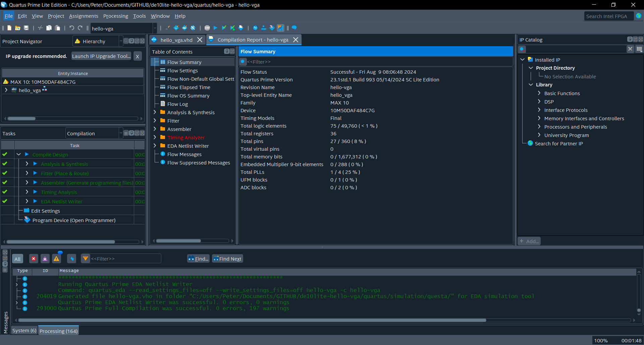
Task: Toggle pin on Table of Contents panel
Action: point(227,51)
